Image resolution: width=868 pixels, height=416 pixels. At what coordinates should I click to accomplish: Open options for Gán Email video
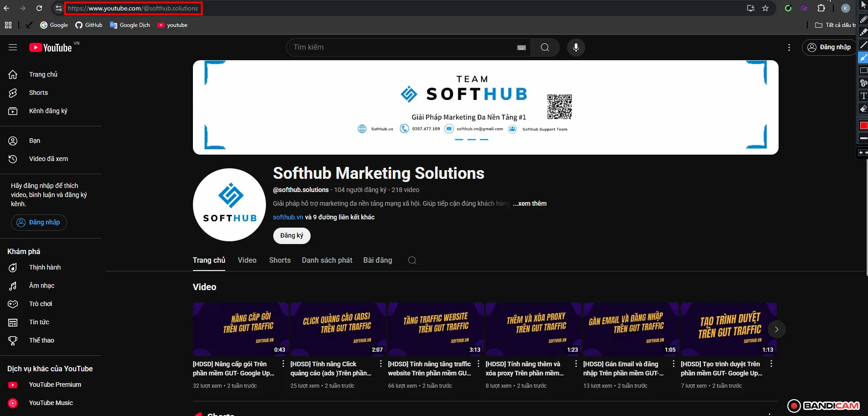click(674, 364)
